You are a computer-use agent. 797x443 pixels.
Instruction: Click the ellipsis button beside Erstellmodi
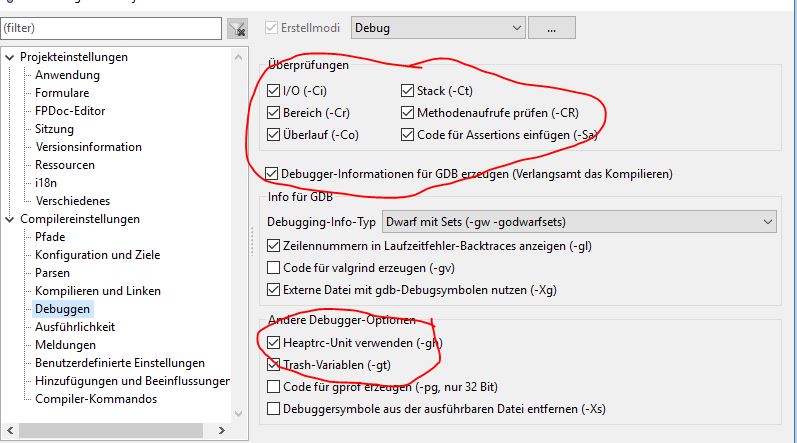(552, 28)
